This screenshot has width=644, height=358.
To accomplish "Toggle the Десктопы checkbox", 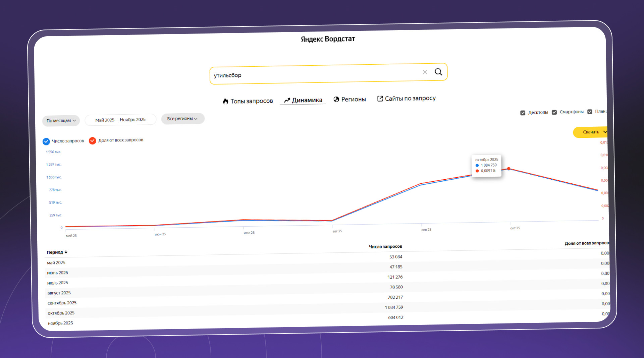I will click(523, 113).
